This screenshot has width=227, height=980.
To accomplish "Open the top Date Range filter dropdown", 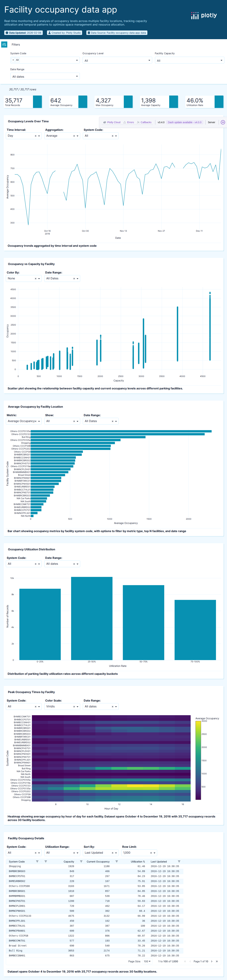I will tap(45, 76).
